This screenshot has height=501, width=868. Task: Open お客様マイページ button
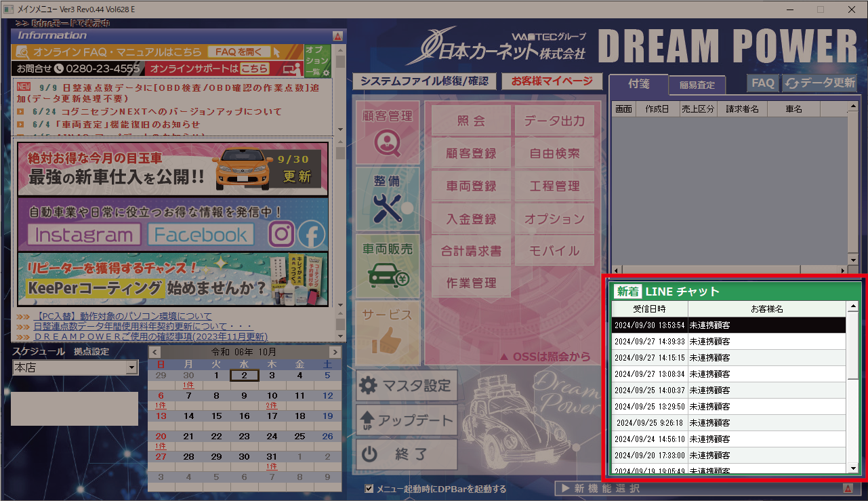552,81
